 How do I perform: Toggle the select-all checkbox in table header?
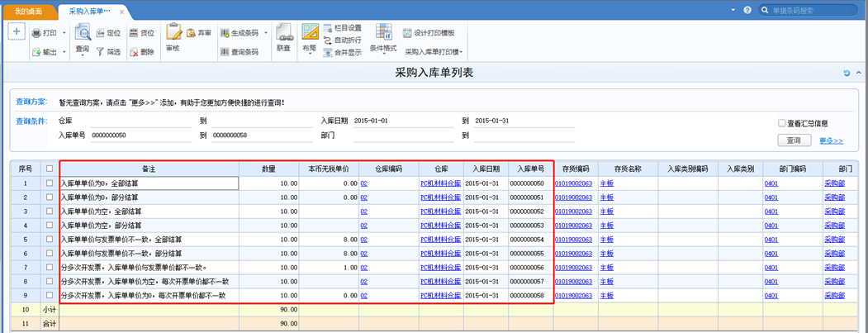coord(50,169)
